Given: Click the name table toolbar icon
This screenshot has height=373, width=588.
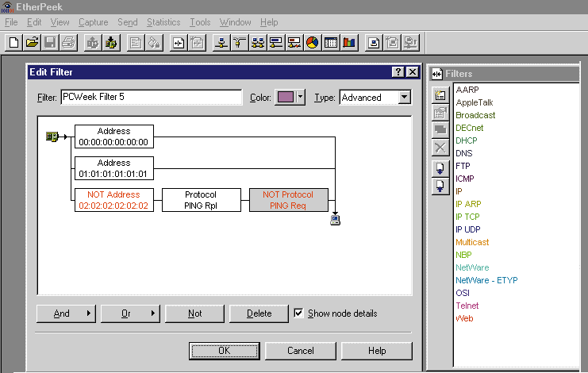Looking at the screenshot, I should coord(374,42).
